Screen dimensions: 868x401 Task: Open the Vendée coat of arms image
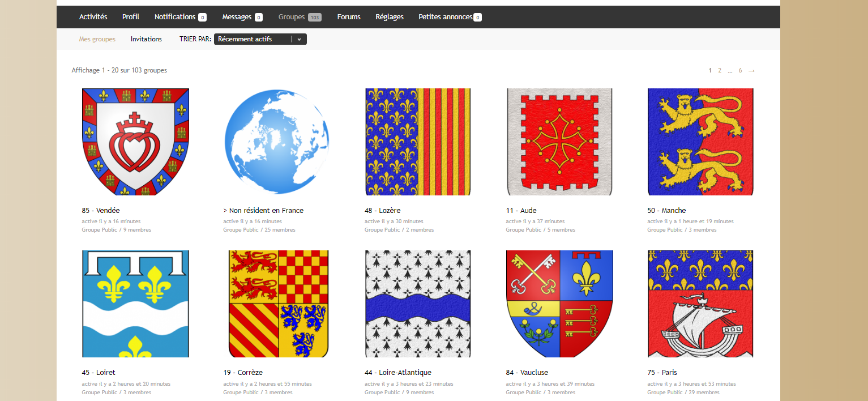[x=135, y=142]
